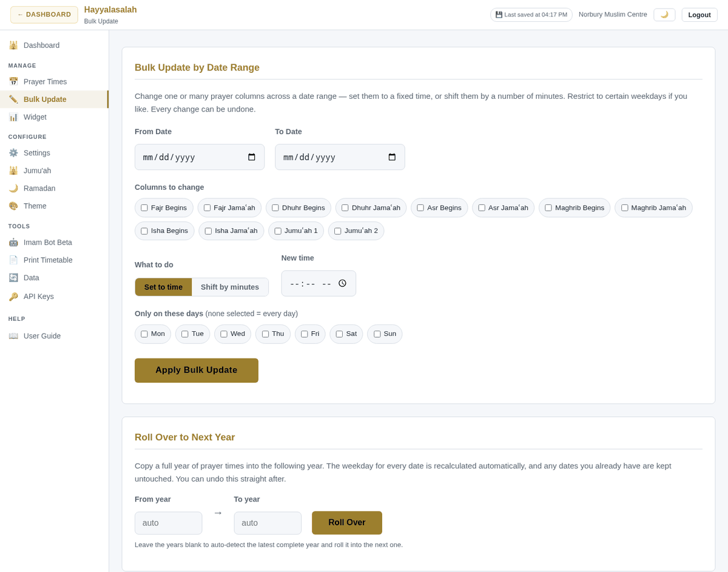Click the Norbury Muslim Centre name
Screen dimensions: 728x572
(613, 14)
